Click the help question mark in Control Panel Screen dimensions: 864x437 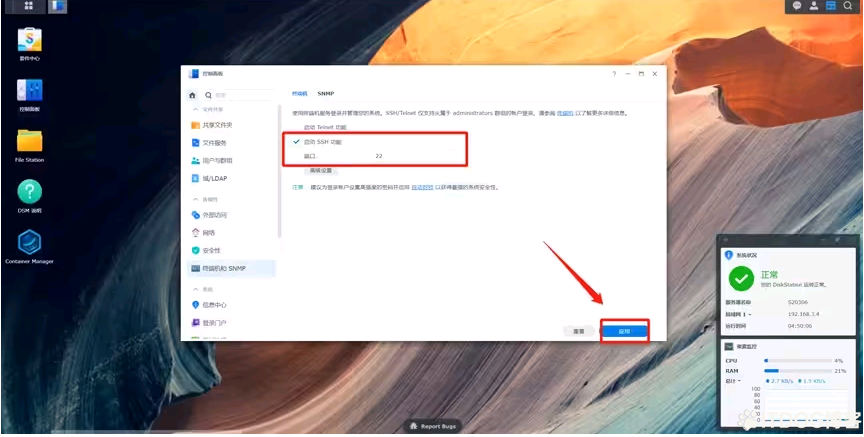(614, 74)
